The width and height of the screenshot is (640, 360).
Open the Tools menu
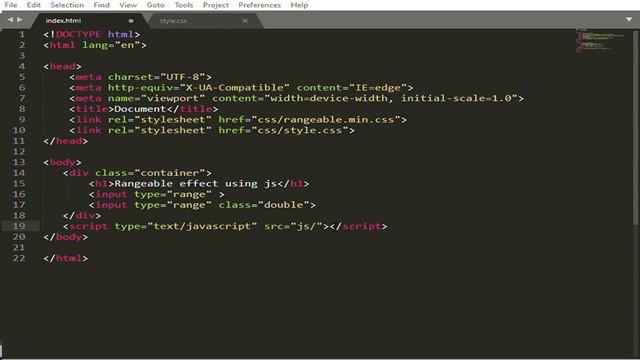tap(184, 5)
